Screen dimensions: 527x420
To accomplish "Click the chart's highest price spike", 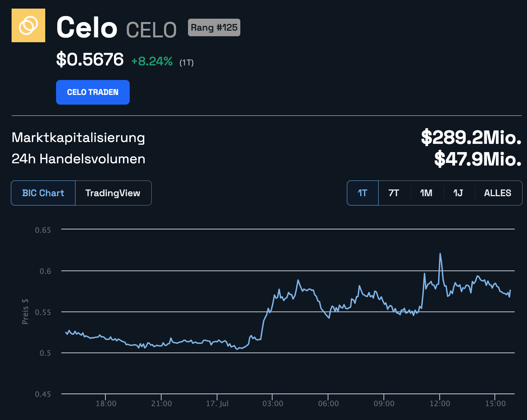I will 440,254.
